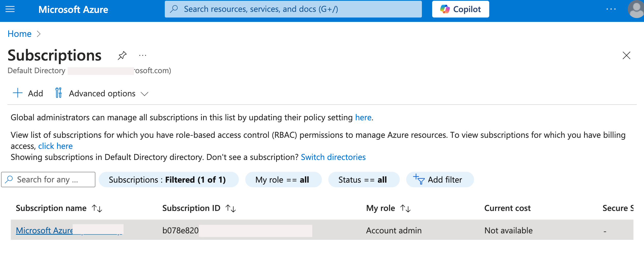Pin the Subscriptions page to dashboard
644x255 pixels.
pos(122,55)
